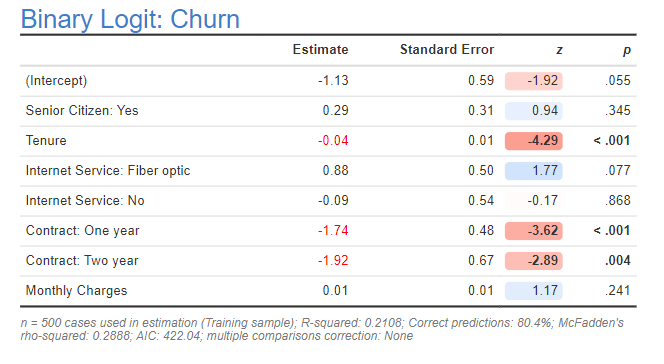Click the Tenure row label

tap(46, 141)
